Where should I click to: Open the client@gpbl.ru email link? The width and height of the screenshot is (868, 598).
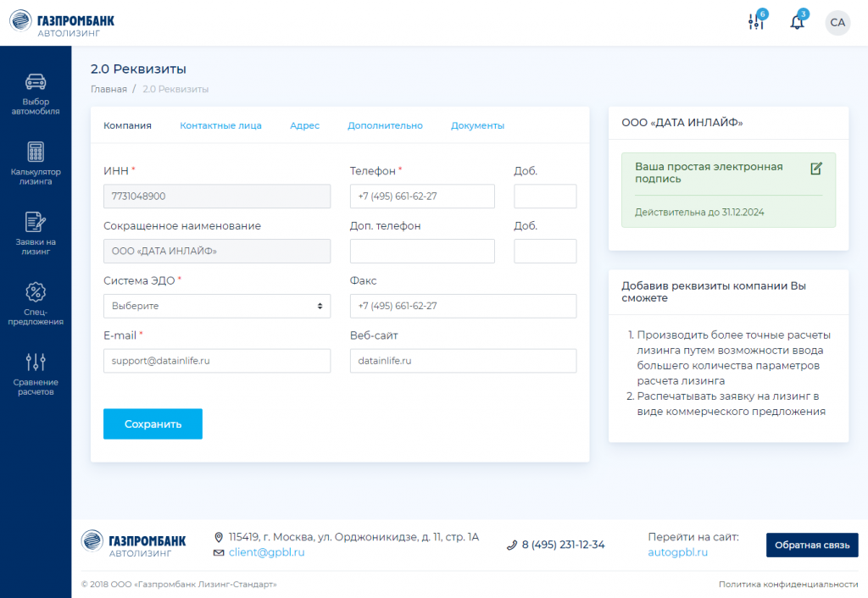267,552
